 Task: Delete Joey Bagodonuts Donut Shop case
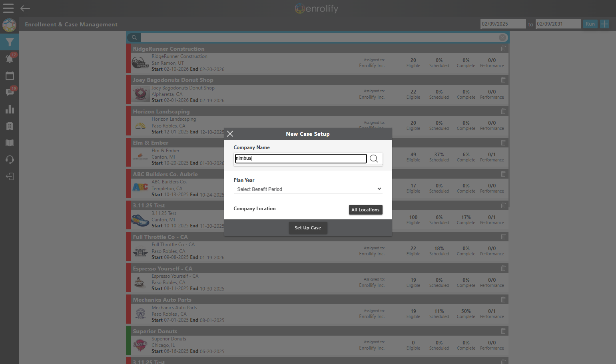(x=503, y=80)
